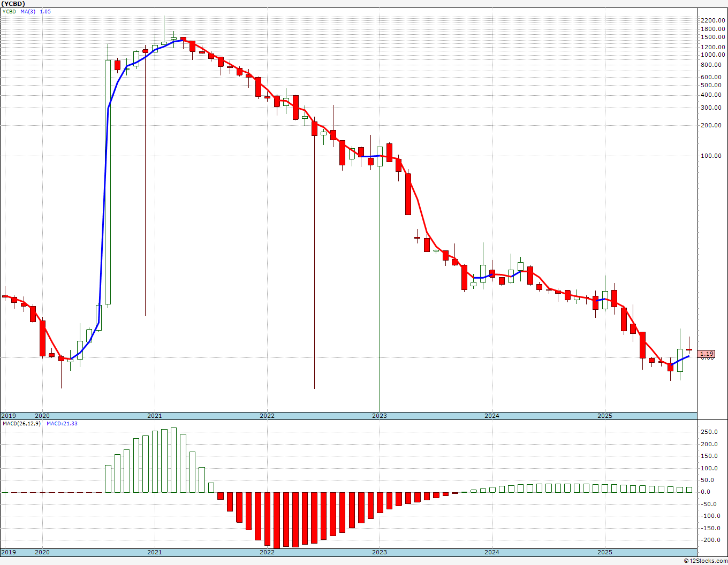Select 2020 on the MACD panel time axis
The image size is (728, 565).
click(x=42, y=552)
